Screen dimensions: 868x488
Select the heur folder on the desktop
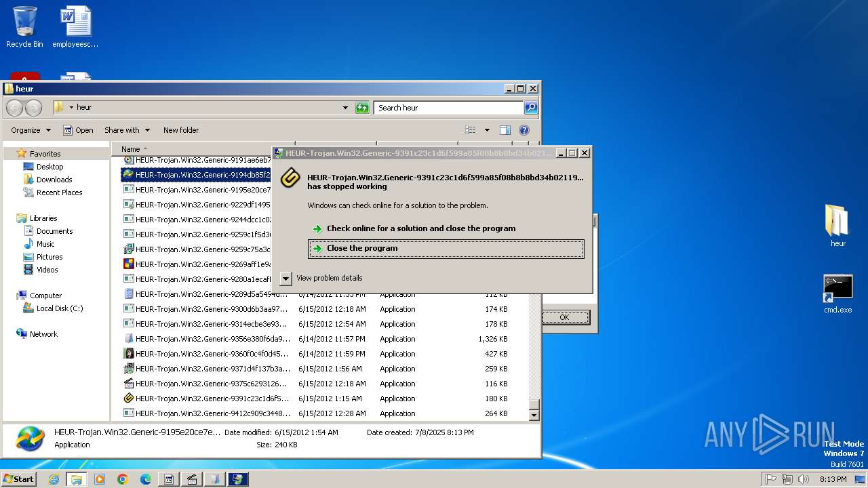point(837,226)
